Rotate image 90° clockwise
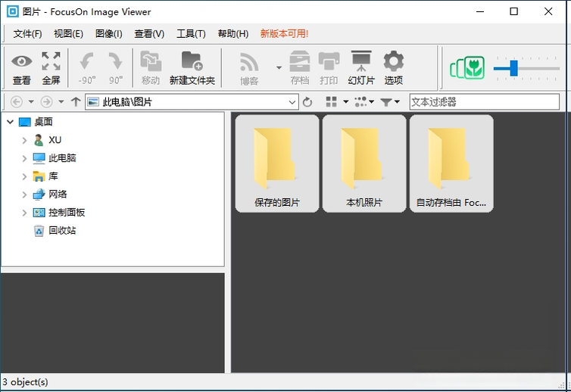Image resolution: width=571 pixels, height=392 pixels. pyautogui.click(x=116, y=67)
